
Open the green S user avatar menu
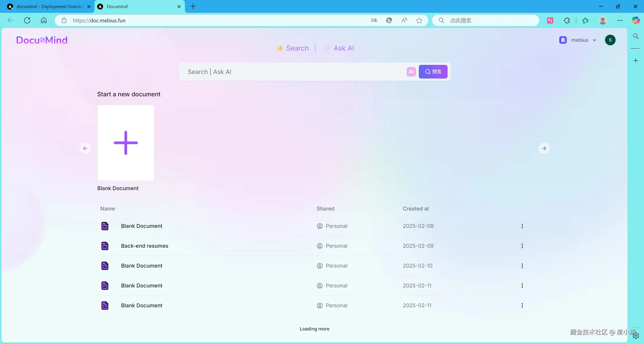(x=610, y=40)
